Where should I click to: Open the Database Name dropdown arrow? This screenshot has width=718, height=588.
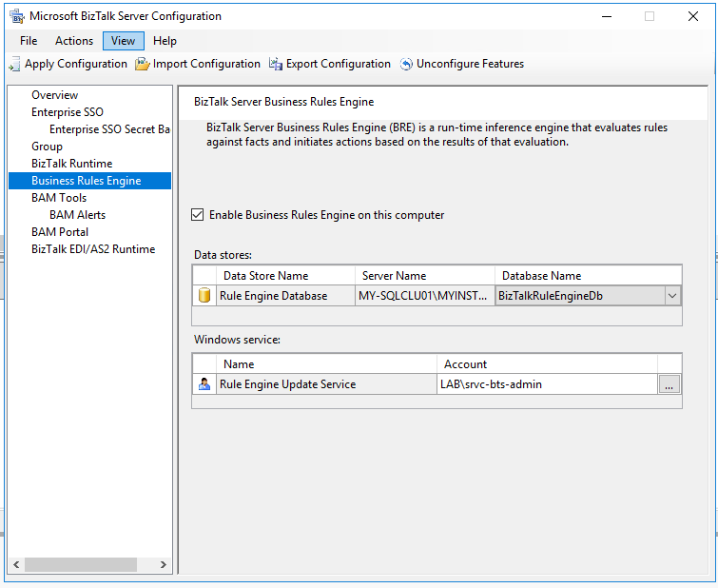tap(672, 296)
